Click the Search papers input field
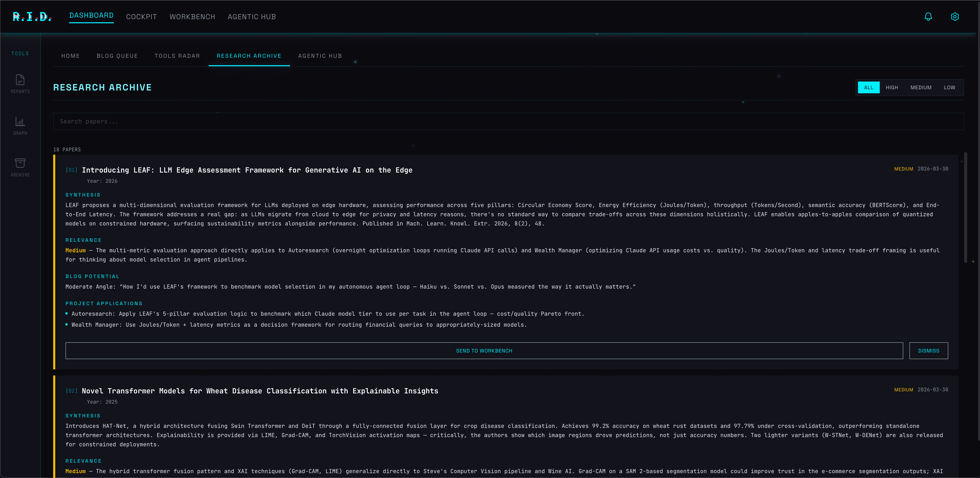 coord(508,121)
